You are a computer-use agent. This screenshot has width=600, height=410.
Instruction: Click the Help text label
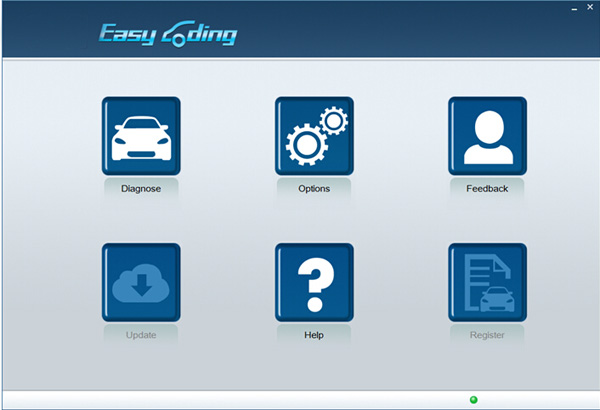pyautogui.click(x=314, y=335)
